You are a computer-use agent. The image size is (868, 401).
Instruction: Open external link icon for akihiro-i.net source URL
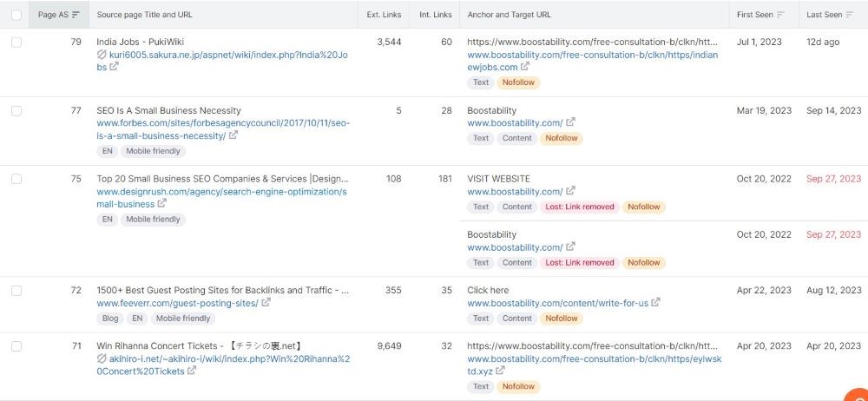[192, 371]
